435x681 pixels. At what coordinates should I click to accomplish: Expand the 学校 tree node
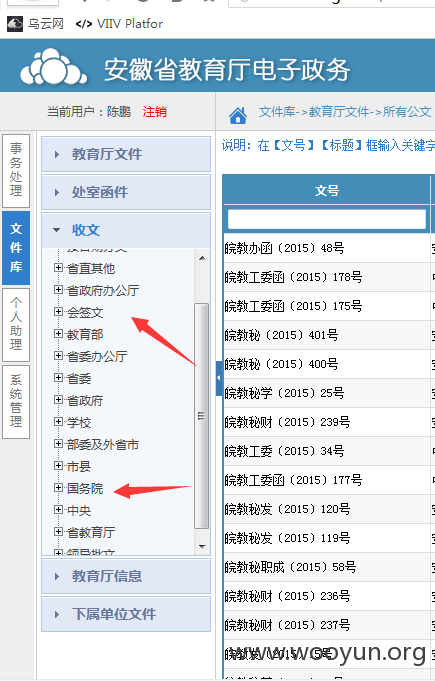click(x=58, y=422)
